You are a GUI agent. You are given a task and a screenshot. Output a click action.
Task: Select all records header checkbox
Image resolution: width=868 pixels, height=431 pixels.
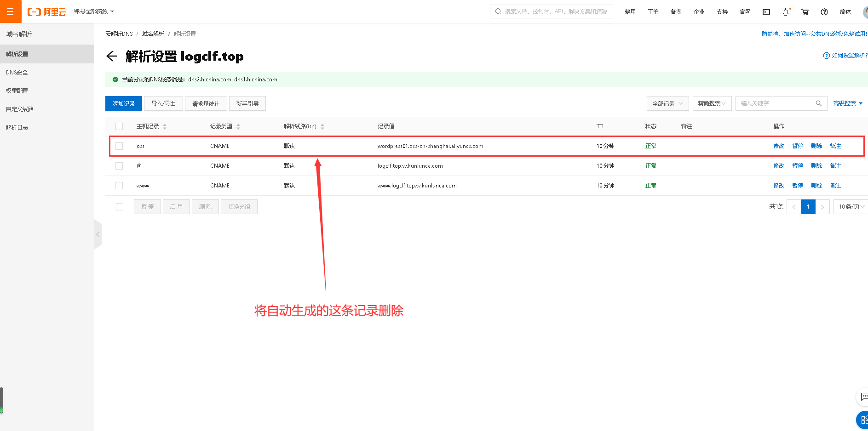point(119,126)
